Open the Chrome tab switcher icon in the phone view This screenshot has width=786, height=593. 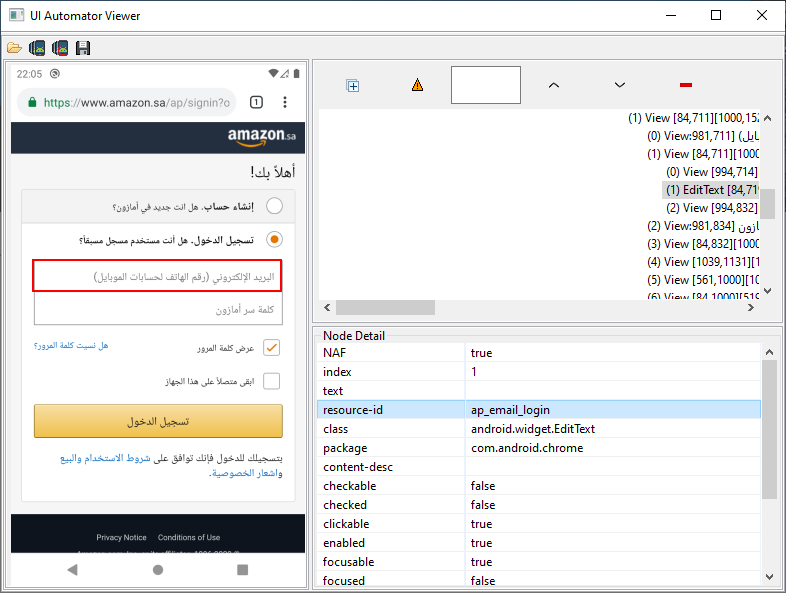[256, 102]
